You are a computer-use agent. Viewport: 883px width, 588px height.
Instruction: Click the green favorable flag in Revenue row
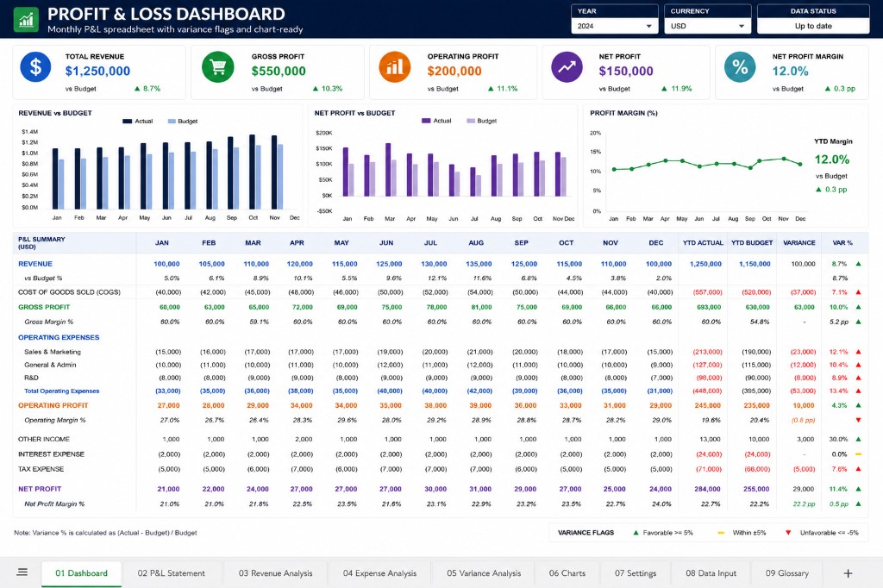pyautogui.click(x=858, y=264)
